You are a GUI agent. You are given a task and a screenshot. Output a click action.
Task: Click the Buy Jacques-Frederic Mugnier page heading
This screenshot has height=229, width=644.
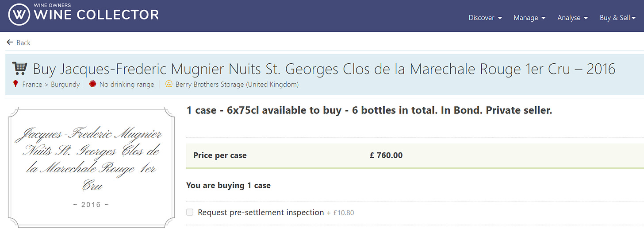pos(324,69)
